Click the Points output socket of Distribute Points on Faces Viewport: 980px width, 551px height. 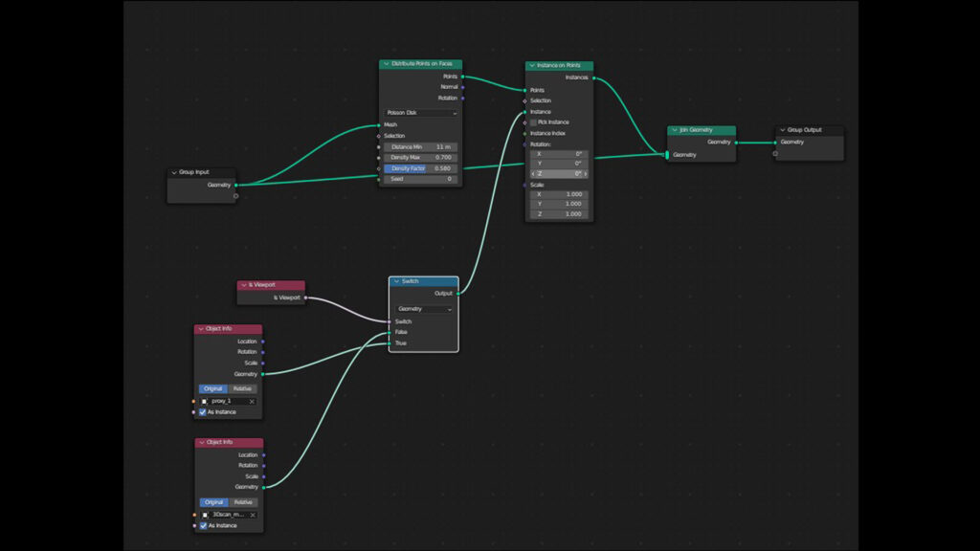pyautogui.click(x=463, y=76)
